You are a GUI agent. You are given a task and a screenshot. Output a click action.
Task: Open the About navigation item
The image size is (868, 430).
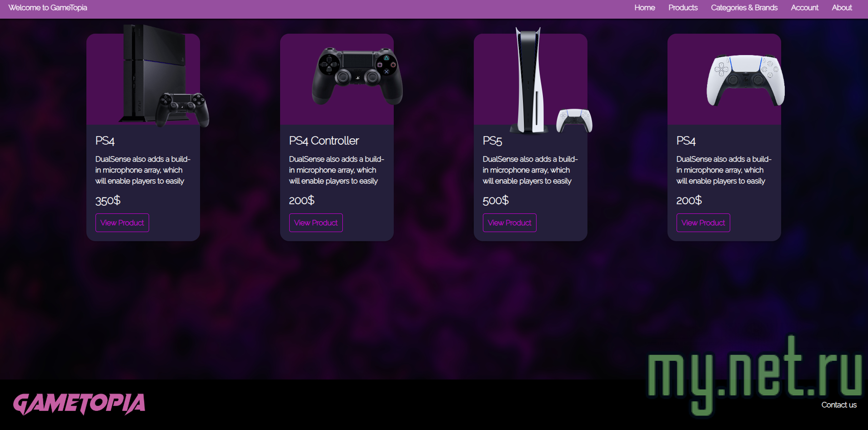point(841,7)
